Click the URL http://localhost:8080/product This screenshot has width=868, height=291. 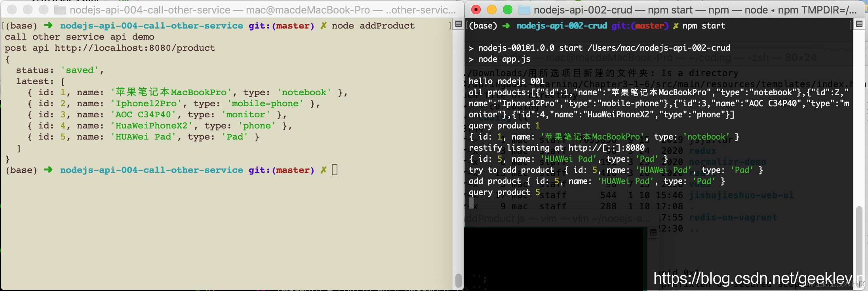pos(135,48)
